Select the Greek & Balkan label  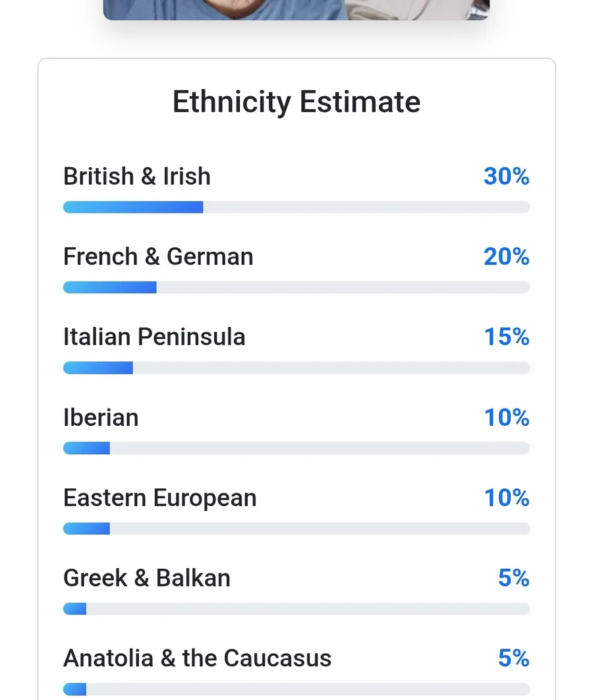pos(147,578)
